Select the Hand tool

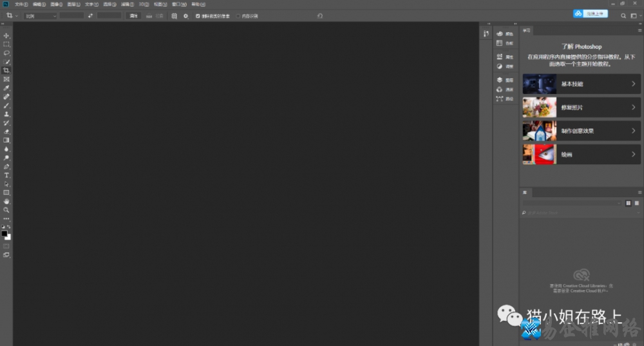[x=6, y=201]
